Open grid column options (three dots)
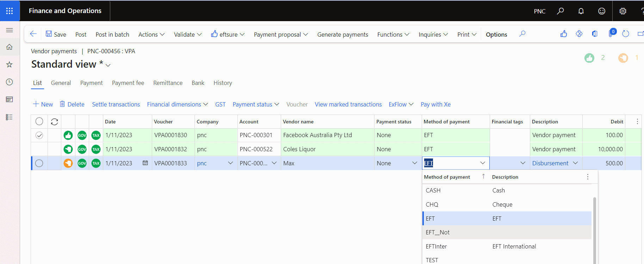Viewport: 644px width, 264px height. pos(637,122)
